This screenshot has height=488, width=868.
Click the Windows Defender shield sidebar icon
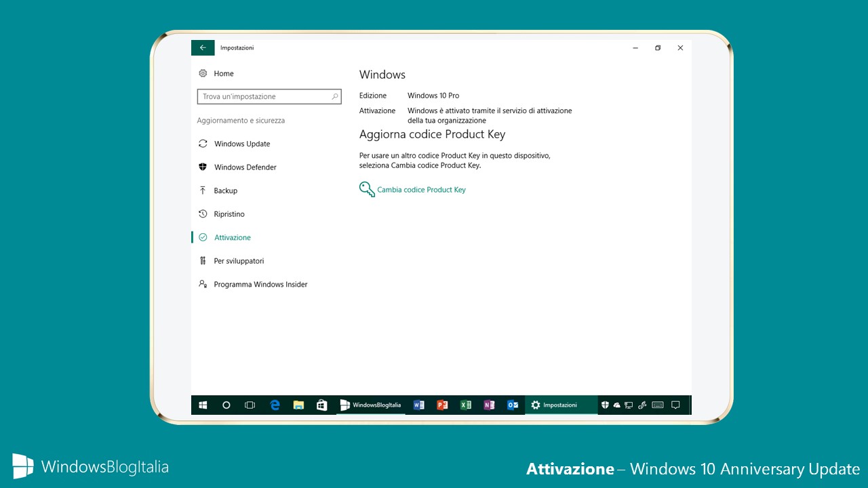pyautogui.click(x=203, y=167)
